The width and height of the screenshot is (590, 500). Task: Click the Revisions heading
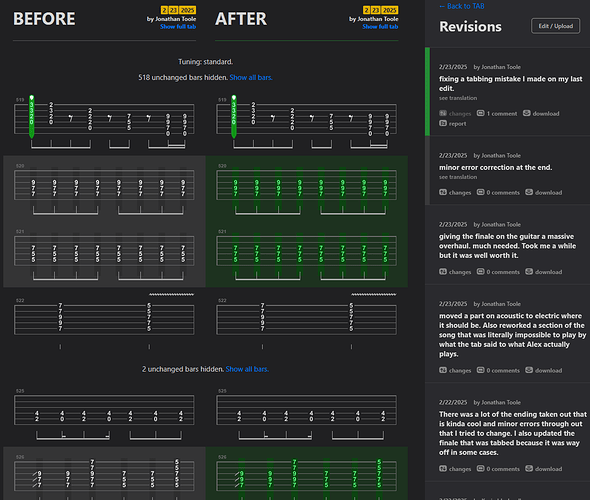(x=470, y=27)
